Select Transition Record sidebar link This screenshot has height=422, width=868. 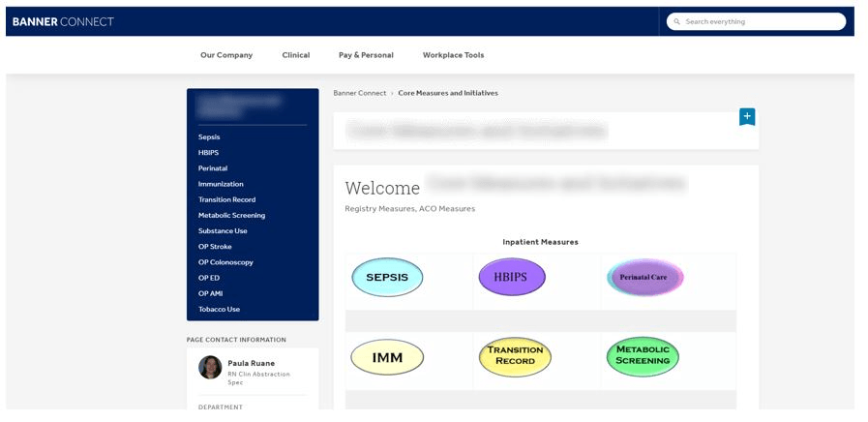click(x=227, y=199)
